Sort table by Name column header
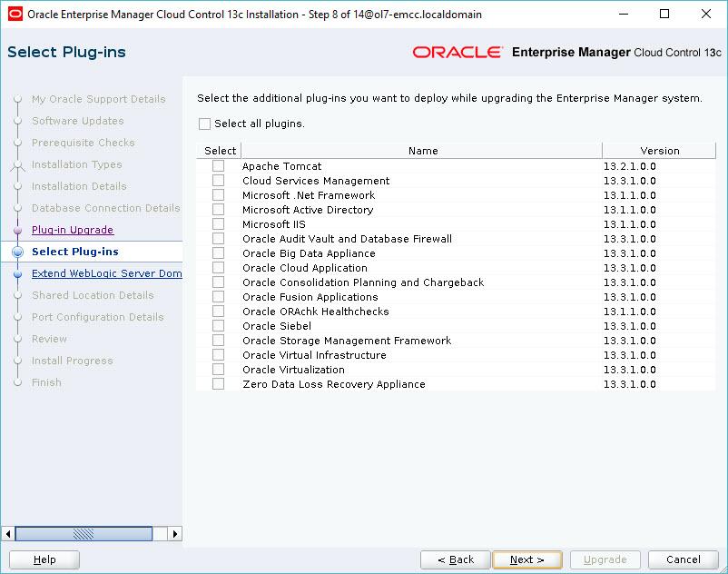 (422, 151)
